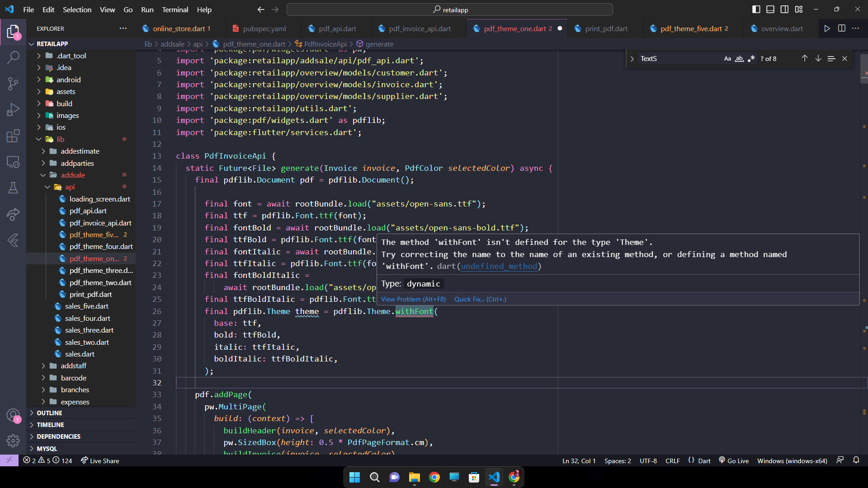
Task: Open the Search view in activity bar
Action: tap(13, 57)
